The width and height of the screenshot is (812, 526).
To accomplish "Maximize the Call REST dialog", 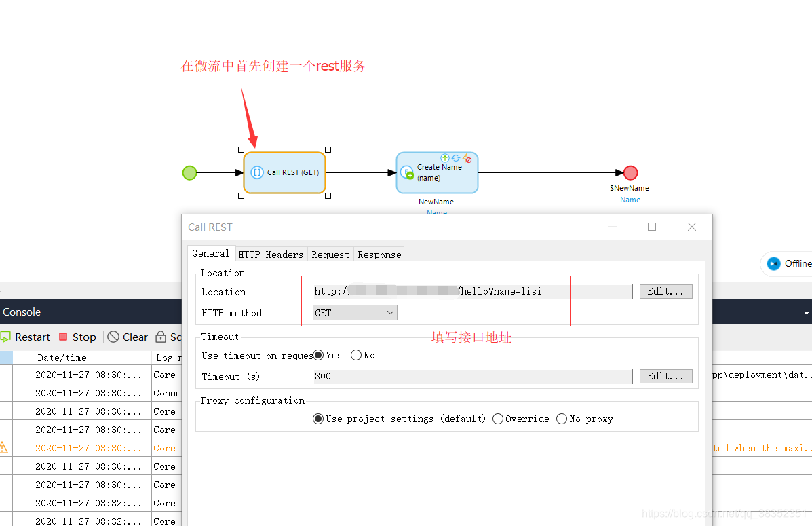I will coord(652,227).
